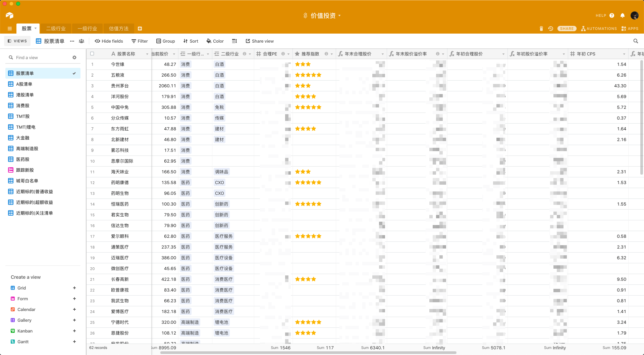Open the 一级行业 column dropdown
This screenshot has width=644, height=355.
[x=208, y=54]
